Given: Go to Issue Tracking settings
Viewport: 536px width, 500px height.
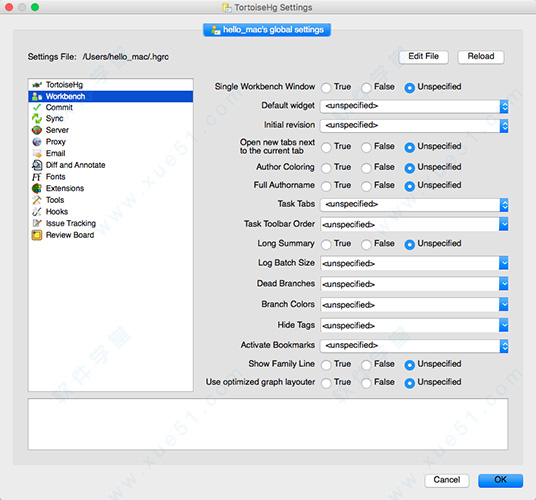Looking at the screenshot, I should [x=110, y=223].
